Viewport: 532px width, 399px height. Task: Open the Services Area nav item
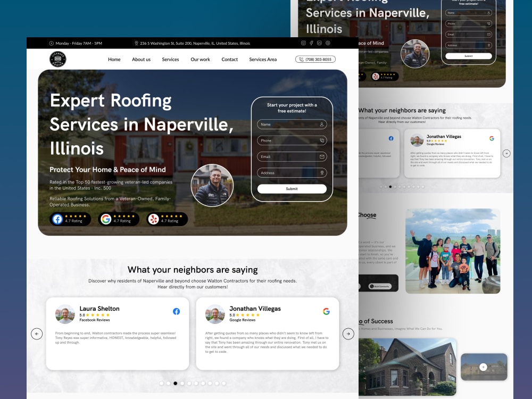tap(263, 60)
